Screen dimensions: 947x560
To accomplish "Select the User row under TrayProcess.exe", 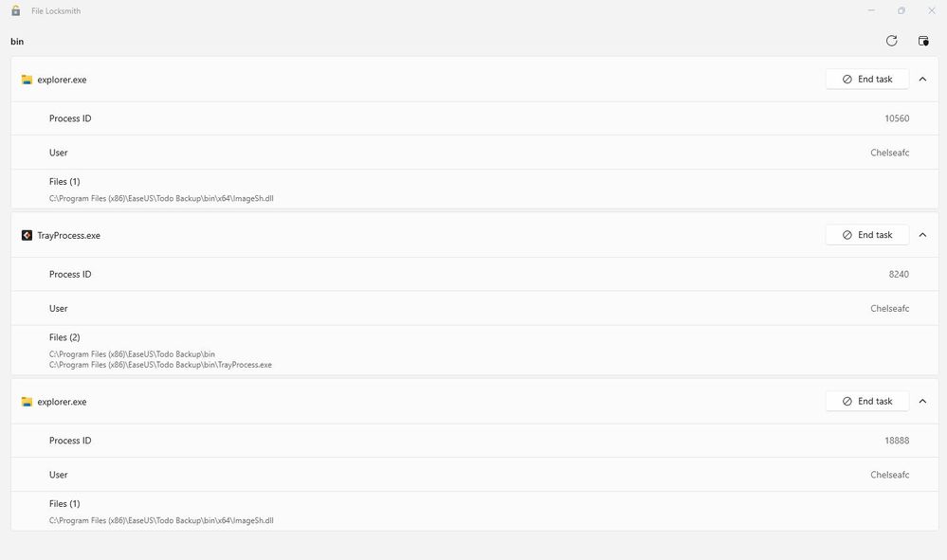I will tap(474, 308).
